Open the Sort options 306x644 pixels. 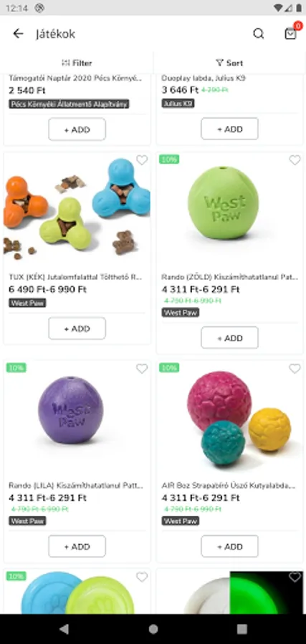[x=229, y=63]
